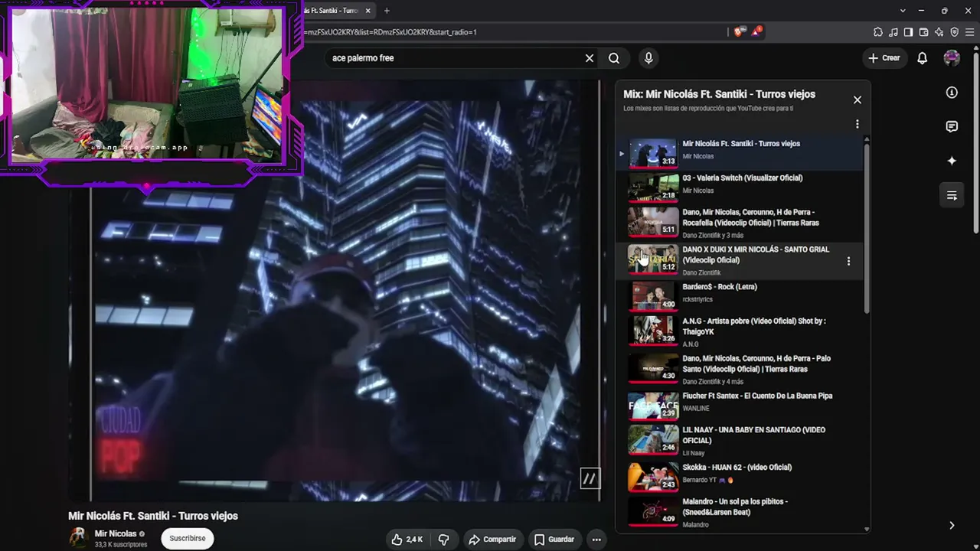Like the video with thumbs up
This screenshot has width=980, height=551.
coord(407,540)
